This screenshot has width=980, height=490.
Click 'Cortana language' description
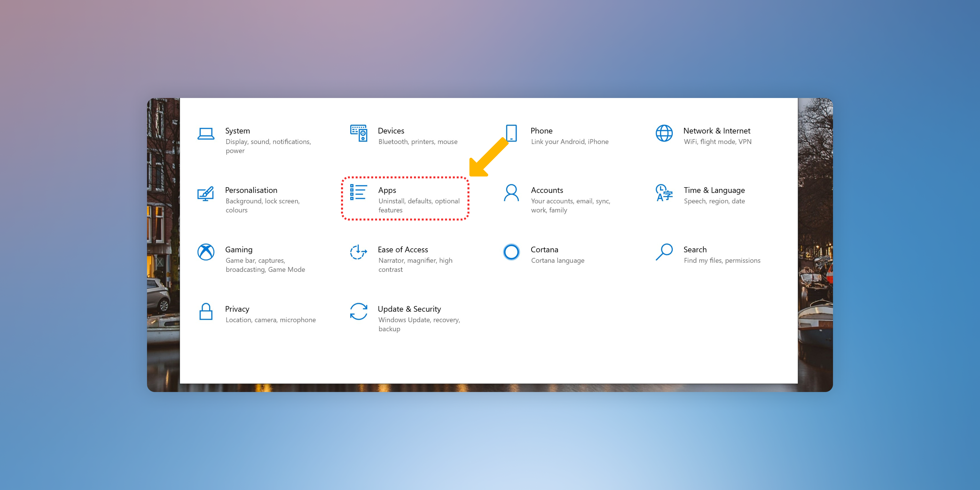557,261
